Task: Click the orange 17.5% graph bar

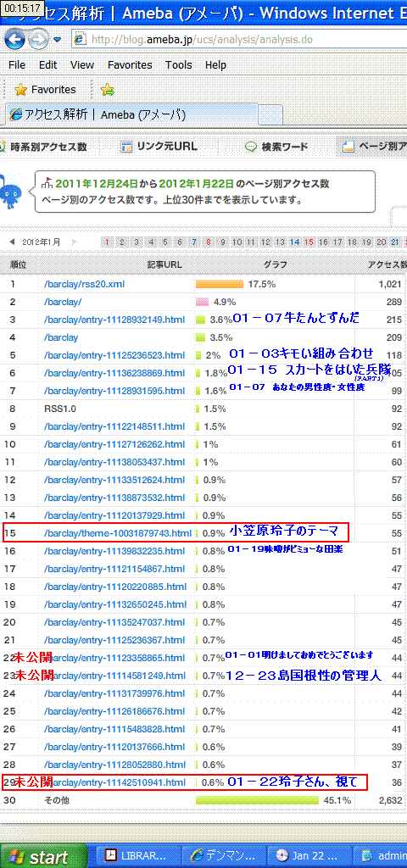Action: point(220,284)
